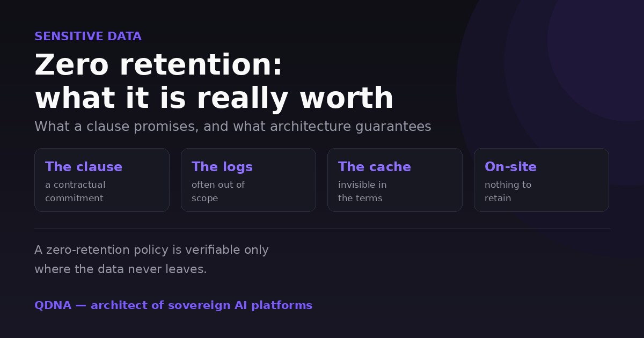Click the subtitle about clause promises

coord(233,127)
